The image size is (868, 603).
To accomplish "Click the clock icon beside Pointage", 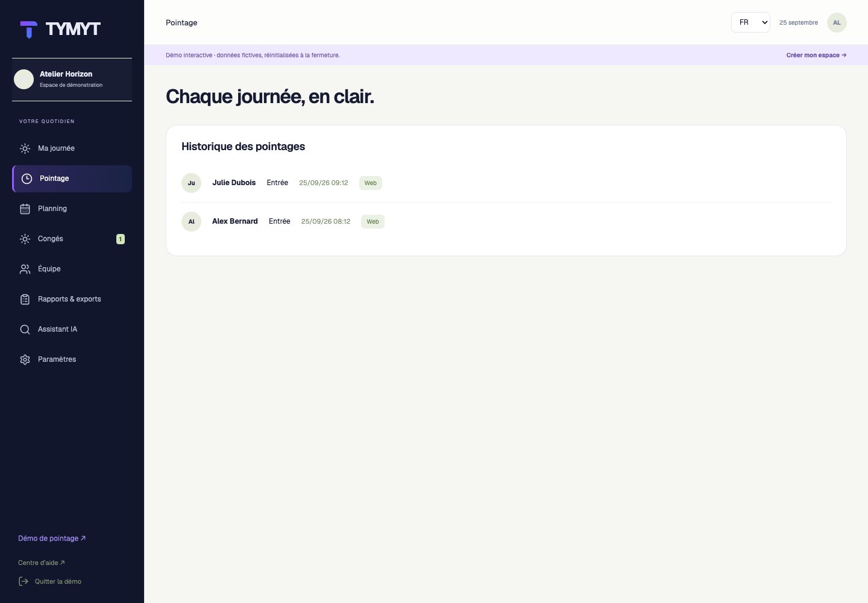I will pyautogui.click(x=27, y=178).
